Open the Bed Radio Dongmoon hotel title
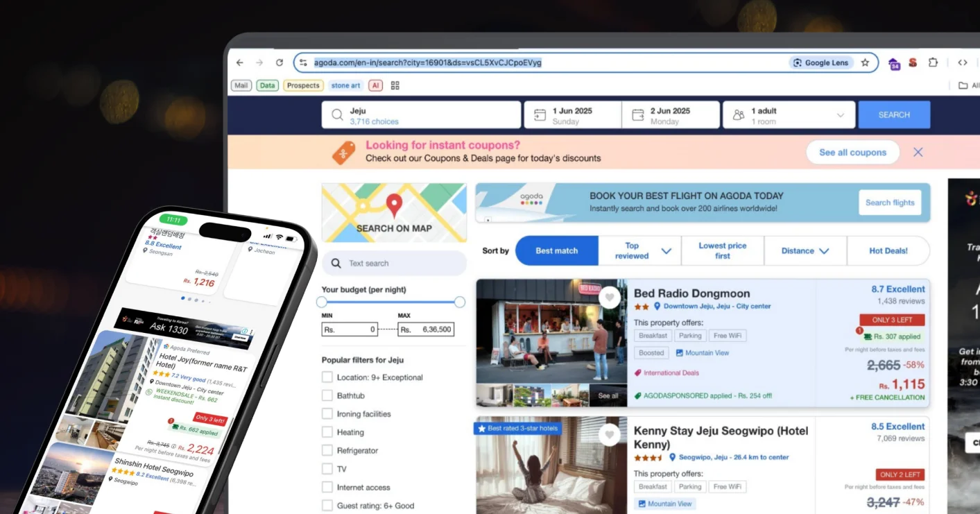 pyautogui.click(x=691, y=293)
